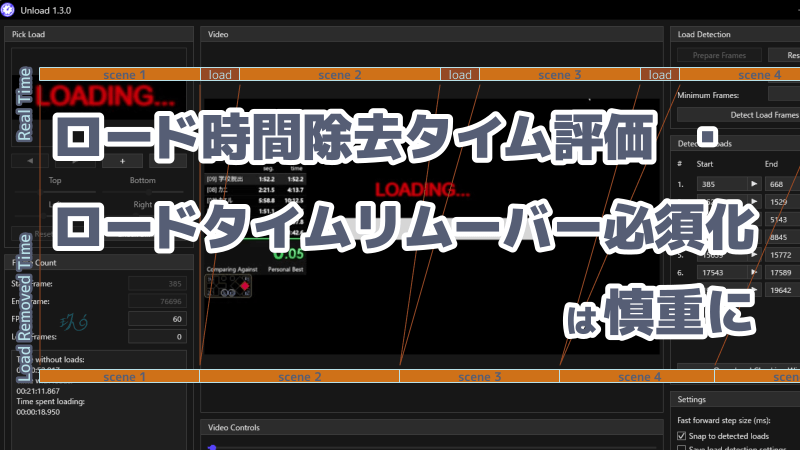Screen dimensions: 800x450
Task: Click the Reset button next to Prepare Frames
Action: [x=783, y=56]
